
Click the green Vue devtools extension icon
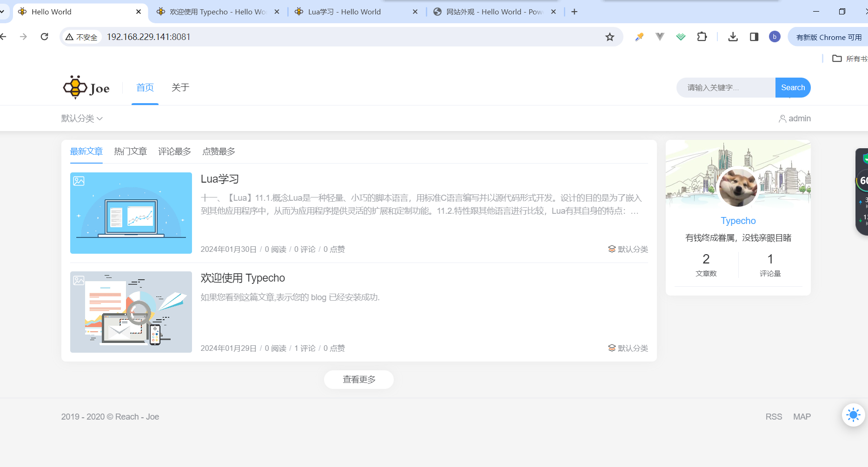pos(681,37)
